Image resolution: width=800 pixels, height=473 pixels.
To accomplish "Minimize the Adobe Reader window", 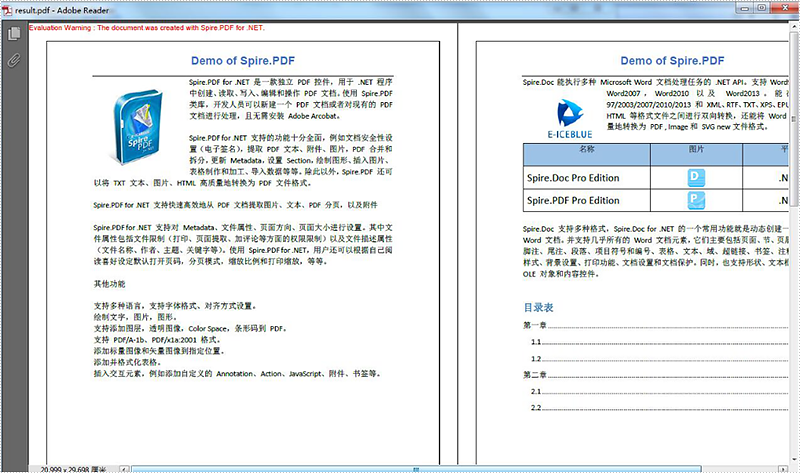I will pyautogui.click(x=744, y=8).
